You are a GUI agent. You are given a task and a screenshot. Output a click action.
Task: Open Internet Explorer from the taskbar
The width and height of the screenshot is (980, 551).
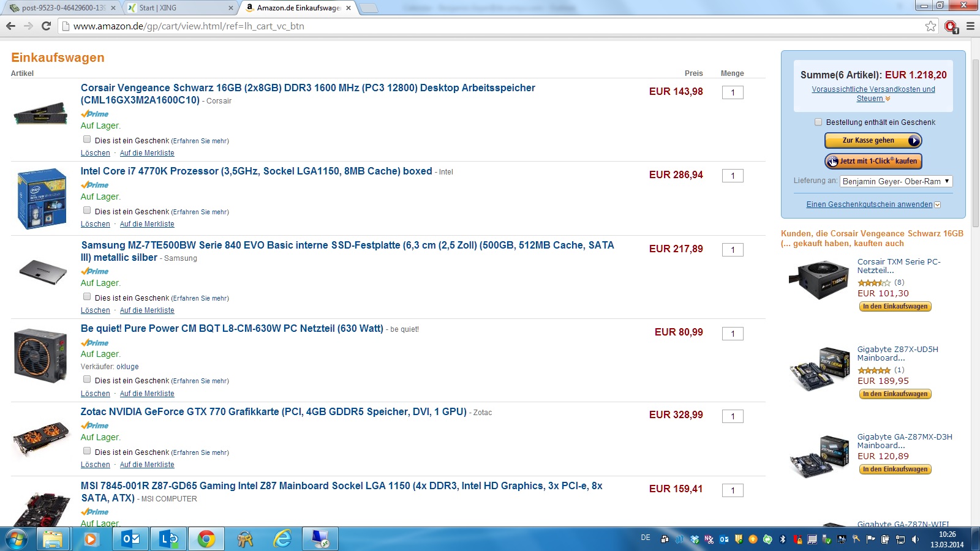tap(282, 539)
